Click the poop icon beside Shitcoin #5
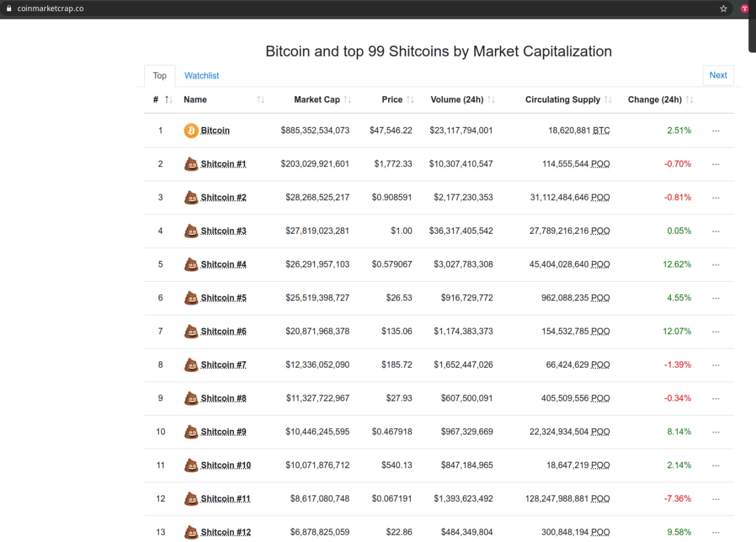The width and height of the screenshot is (756, 542). [191, 298]
